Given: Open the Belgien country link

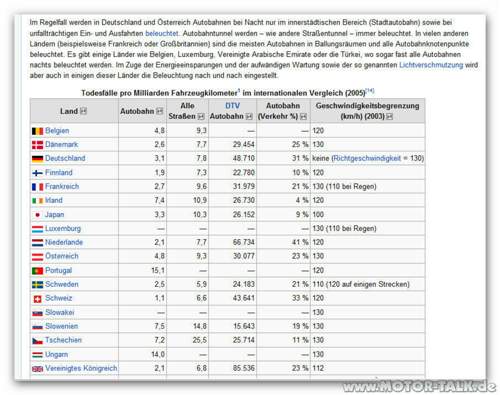Looking at the screenshot, I should coord(57,131).
